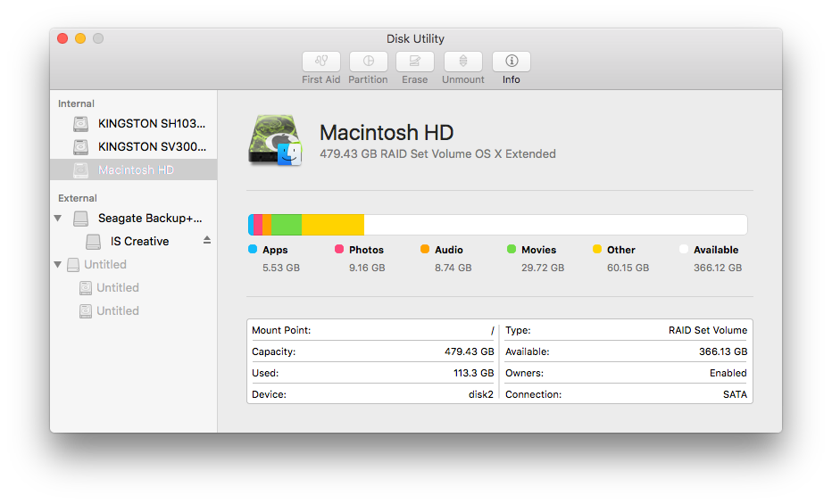This screenshot has height=504, width=832.
Task: Select the last Untitled volume in sidebar
Action: pos(117,311)
